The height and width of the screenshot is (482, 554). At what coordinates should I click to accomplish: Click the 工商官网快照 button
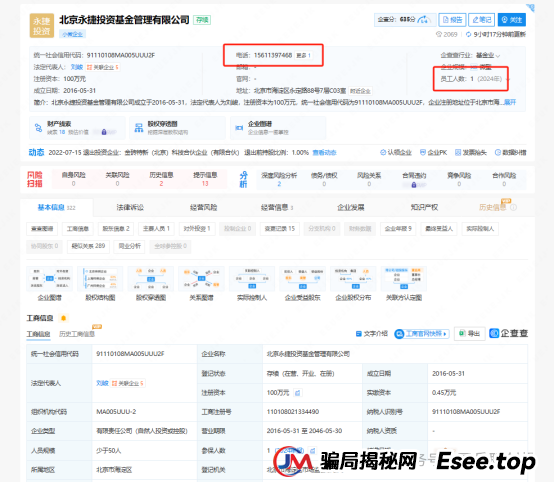point(422,334)
